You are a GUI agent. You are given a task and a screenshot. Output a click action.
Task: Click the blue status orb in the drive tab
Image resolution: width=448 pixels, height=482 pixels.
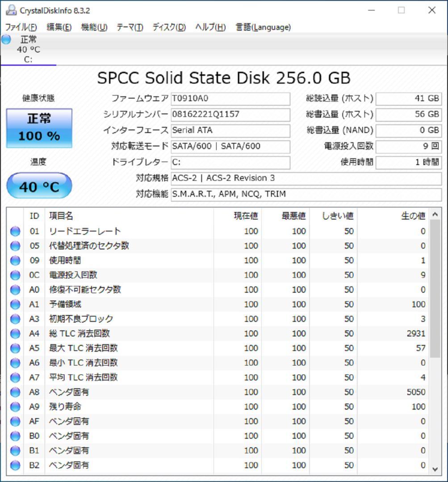coord(6,39)
